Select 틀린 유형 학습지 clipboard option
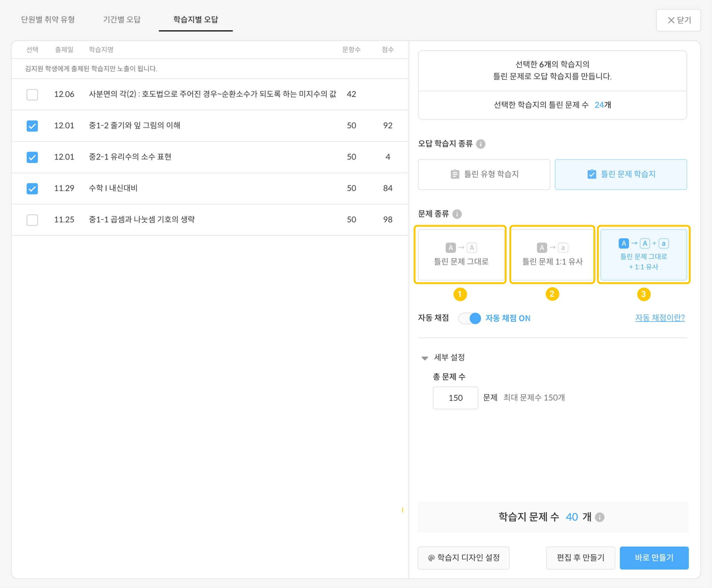 click(484, 174)
